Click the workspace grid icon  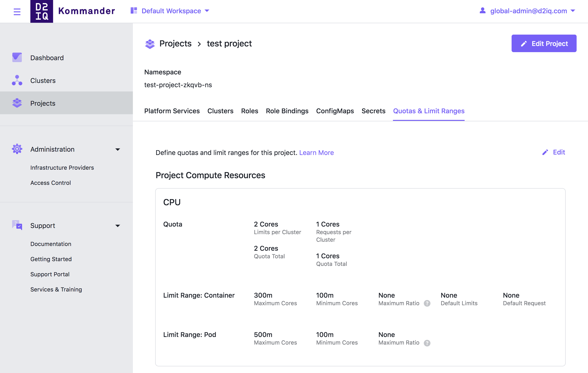(x=134, y=10)
